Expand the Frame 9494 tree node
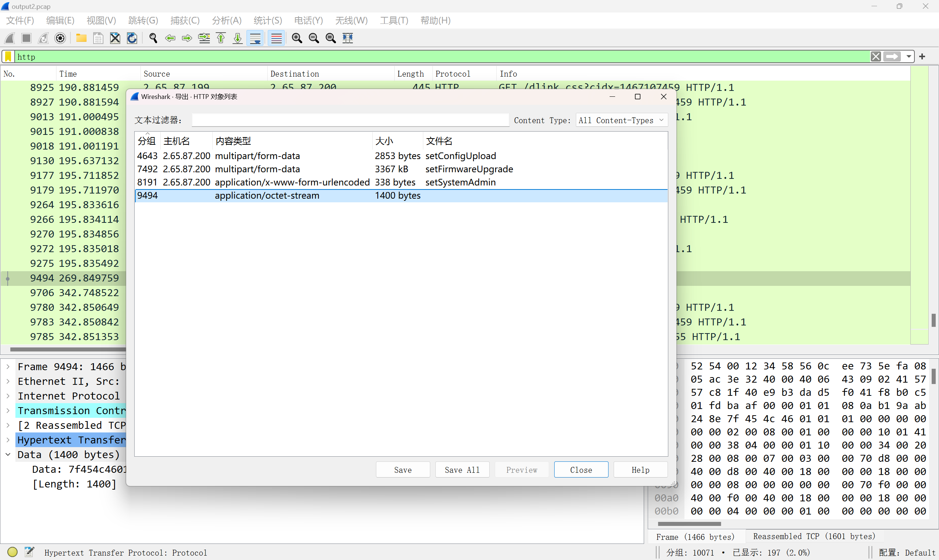This screenshot has height=560, width=939. [8, 366]
